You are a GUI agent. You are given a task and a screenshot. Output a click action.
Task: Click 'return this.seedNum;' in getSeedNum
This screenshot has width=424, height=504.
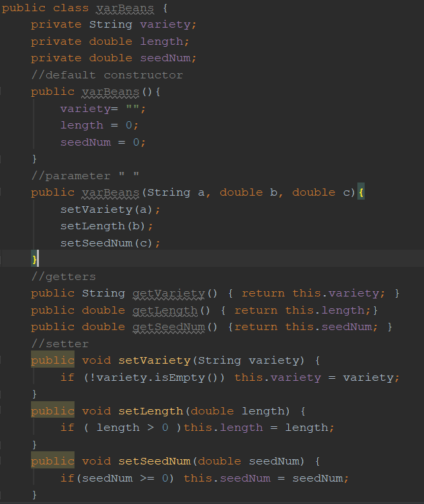tap(306, 327)
